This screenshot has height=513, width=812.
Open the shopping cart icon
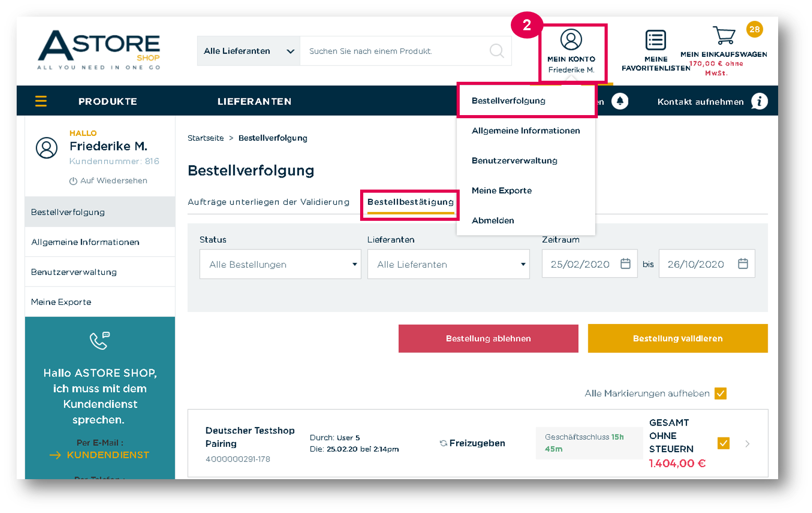[x=724, y=35]
